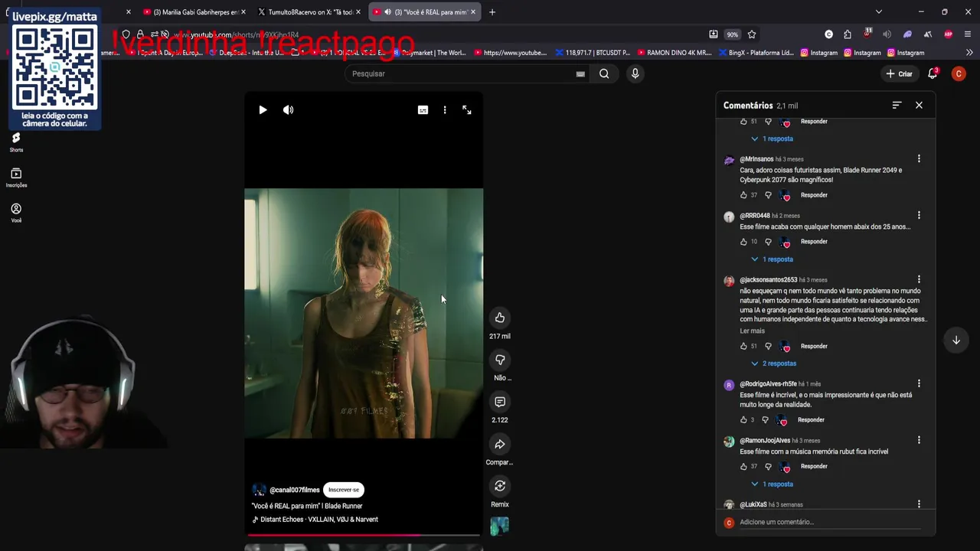This screenshot has width=980, height=551.
Task: Like the Shorts video with 217 mil likes
Action: (x=500, y=318)
